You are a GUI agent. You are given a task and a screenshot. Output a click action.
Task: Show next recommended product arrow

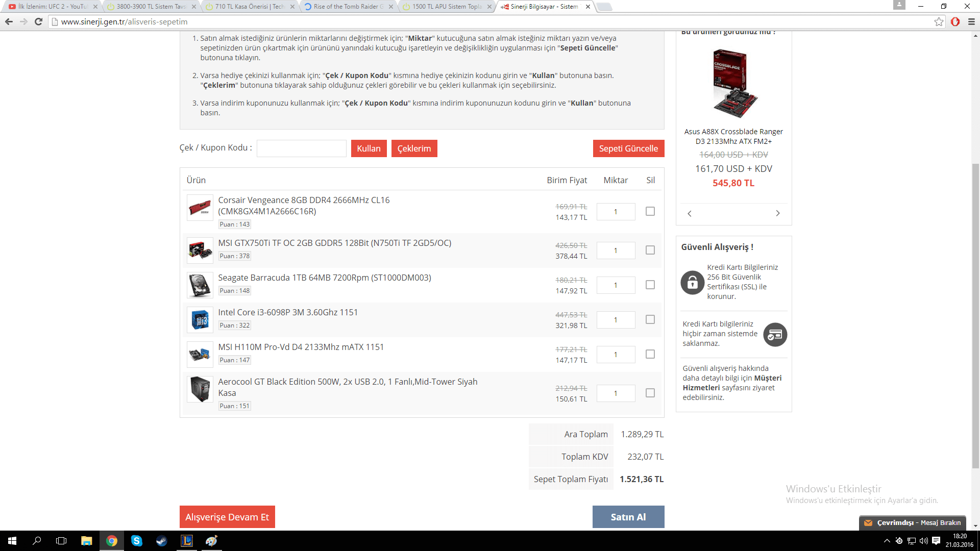[x=778, y=213]
